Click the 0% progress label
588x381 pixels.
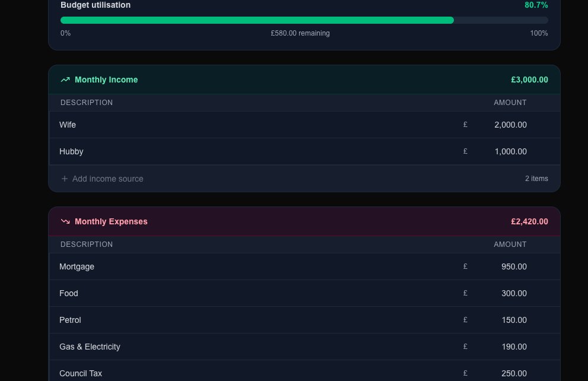pyautogui.click(x=65, y=33)
